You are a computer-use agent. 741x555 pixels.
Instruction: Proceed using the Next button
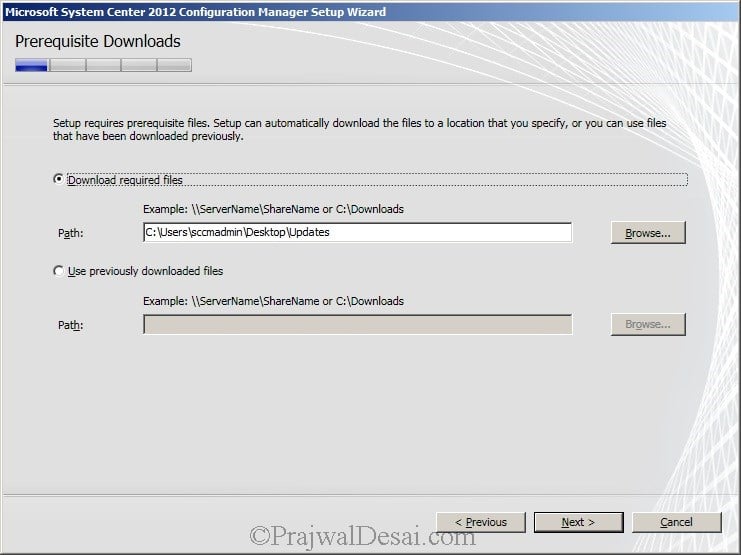[578, 522]
